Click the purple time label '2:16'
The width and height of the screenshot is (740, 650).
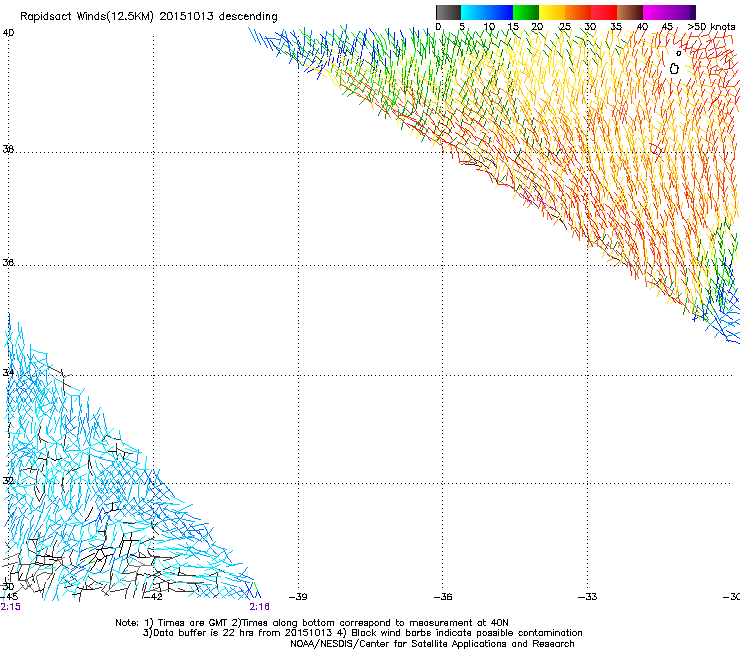click(x=260, y=607)
